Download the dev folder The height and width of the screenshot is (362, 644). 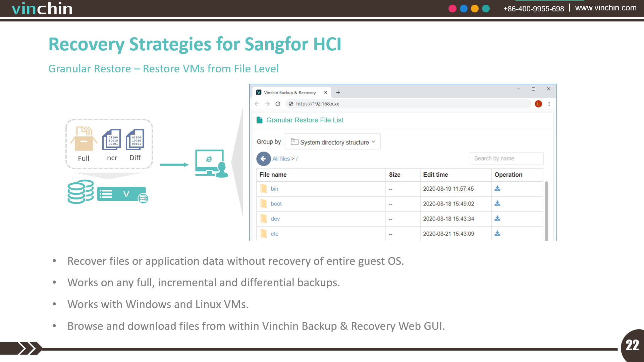[x=497, y=219]
